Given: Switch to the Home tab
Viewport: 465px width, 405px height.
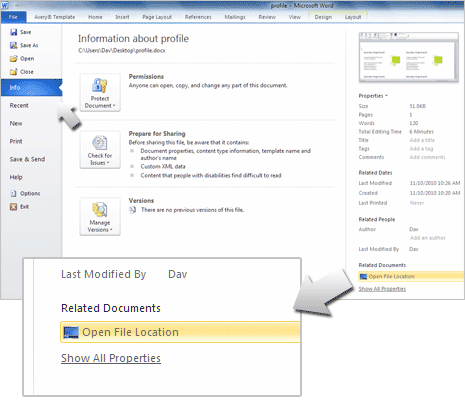Looking at the screenshot, I should [x=95, y=17].
